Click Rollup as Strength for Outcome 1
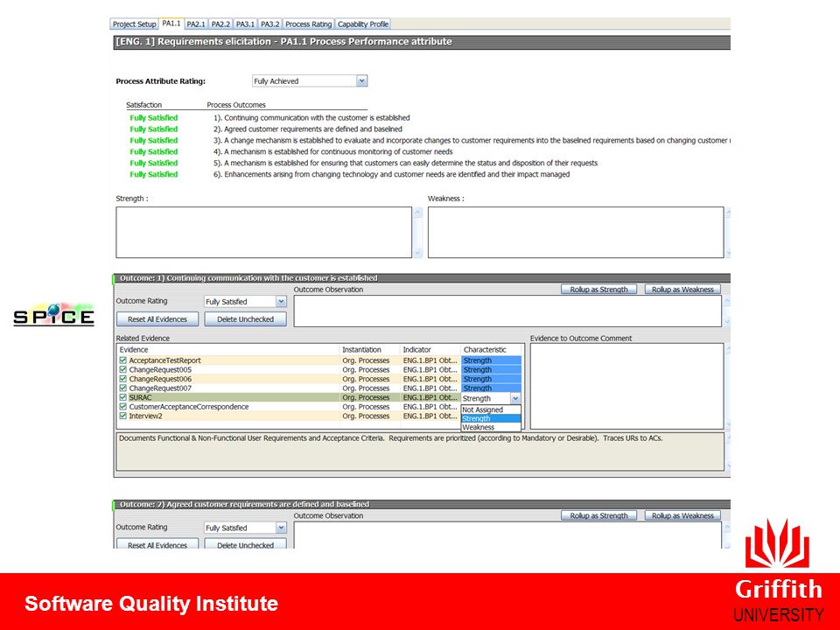Screen dimensions: 840x630 click(598, 290)
